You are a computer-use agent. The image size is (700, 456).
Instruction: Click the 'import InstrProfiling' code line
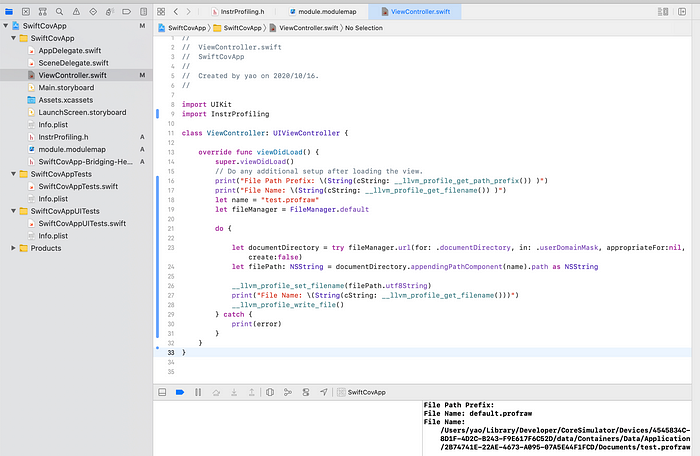tap(225, 114)
